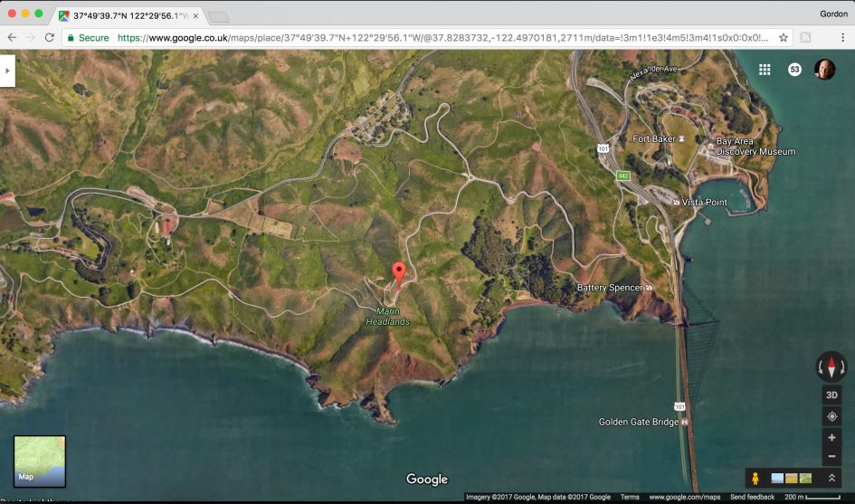Viewport: 855px width, 504px height.
Task: Open the Terms link in footer
Action: pos(629,497)
